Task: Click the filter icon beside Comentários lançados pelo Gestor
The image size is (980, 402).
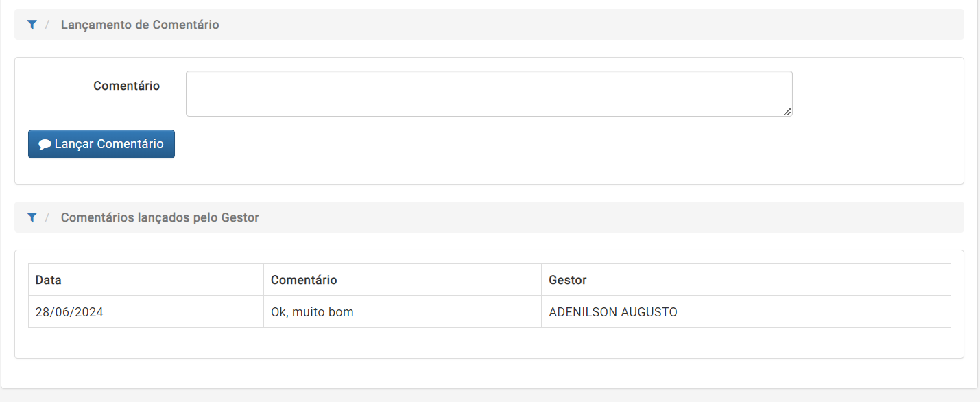Action: point(32,217)
